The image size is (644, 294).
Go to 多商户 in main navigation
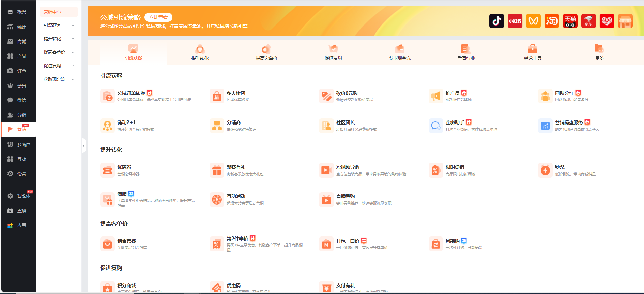click(19, 145)
